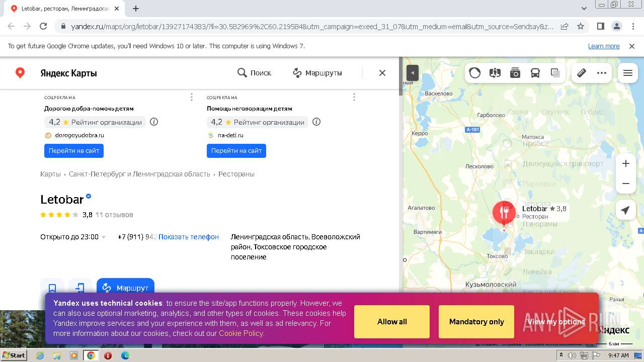644x362 pixels.
Task: Open Opera browser from taskbar
Action: click(108, 355)
